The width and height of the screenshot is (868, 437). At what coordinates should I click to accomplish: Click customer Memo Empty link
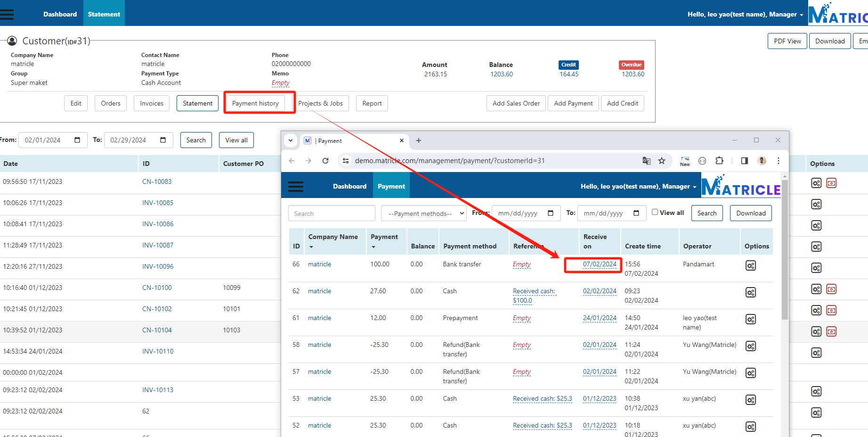click(x=281, y=82)
